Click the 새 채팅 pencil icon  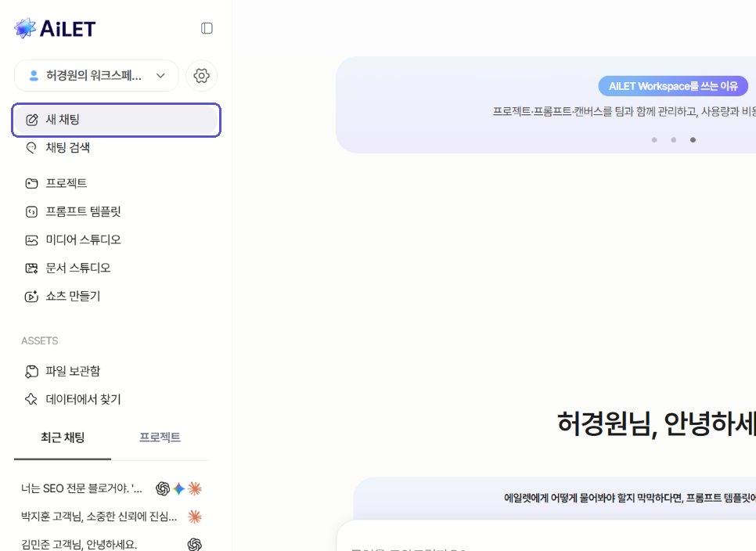pos(32,120)
